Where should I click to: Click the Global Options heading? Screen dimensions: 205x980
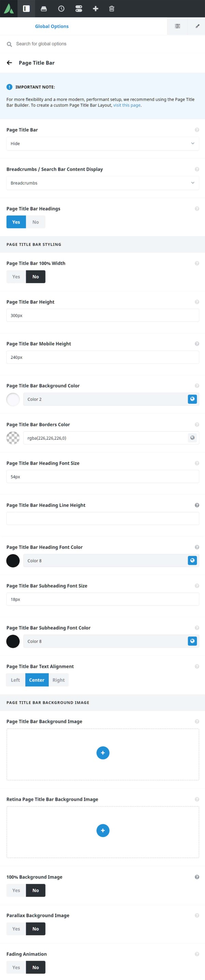tap(52, 26)
